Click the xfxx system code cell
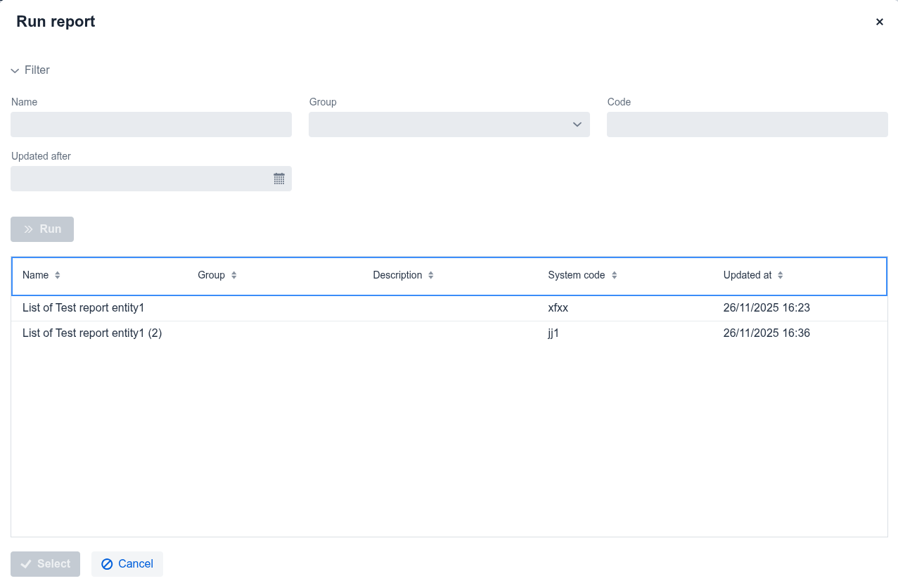Viewport: 898px width, 588px height. click(558, 308)
